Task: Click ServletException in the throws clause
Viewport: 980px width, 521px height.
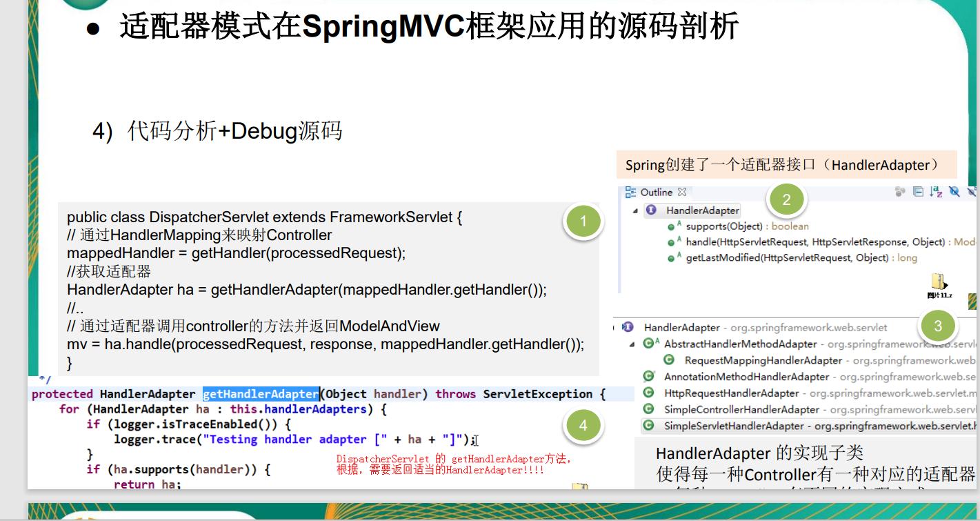Action: pos(538,394)
